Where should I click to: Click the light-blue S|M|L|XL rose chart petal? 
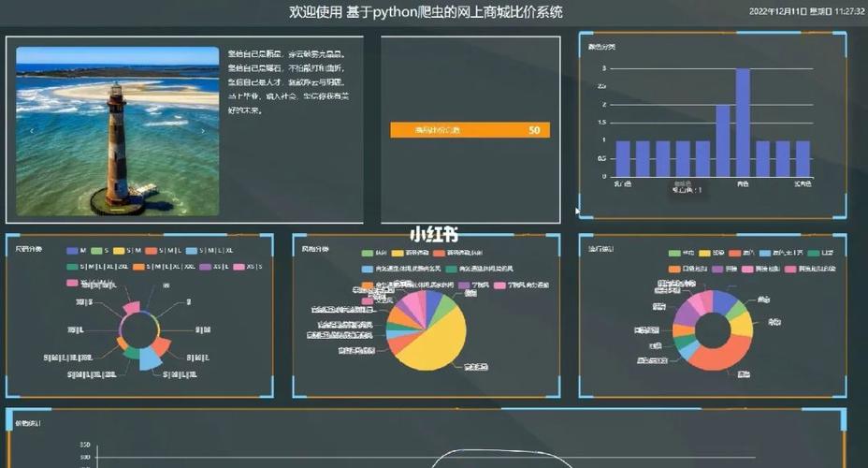click(x=150, y=358)
